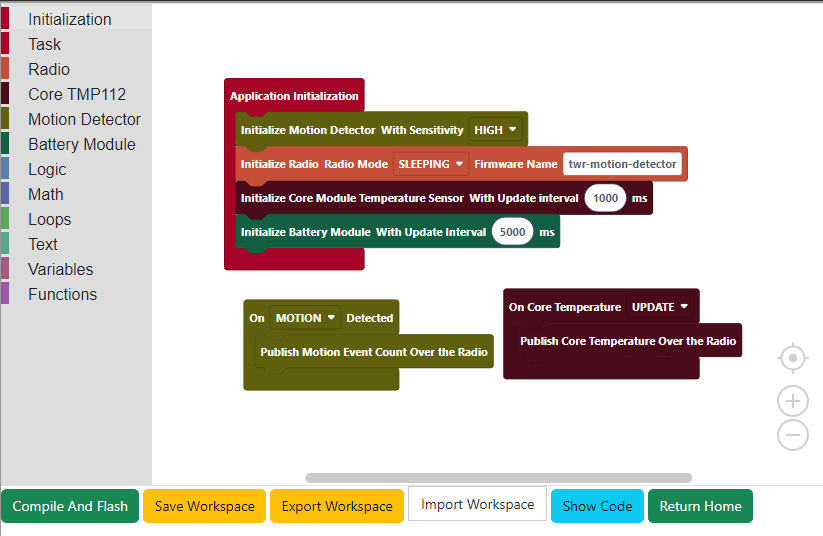The image size is (823, 536).
Task: Click Export Workspace
Action: (x=337, y=506)
